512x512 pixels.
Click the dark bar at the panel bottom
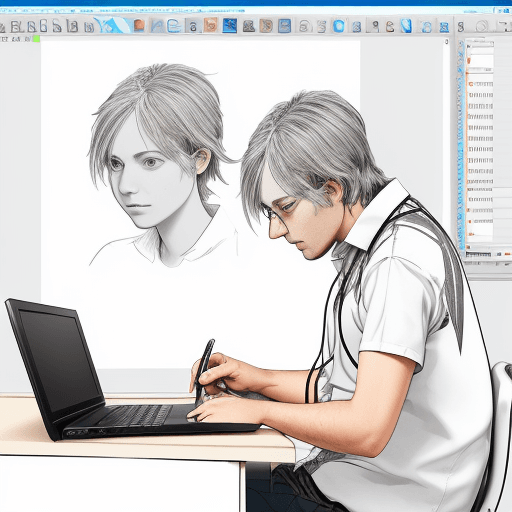coord(478,255)
